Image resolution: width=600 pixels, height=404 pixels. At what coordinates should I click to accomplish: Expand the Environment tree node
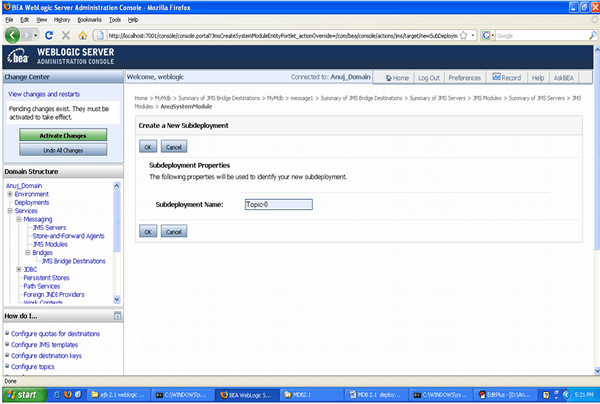9,194
